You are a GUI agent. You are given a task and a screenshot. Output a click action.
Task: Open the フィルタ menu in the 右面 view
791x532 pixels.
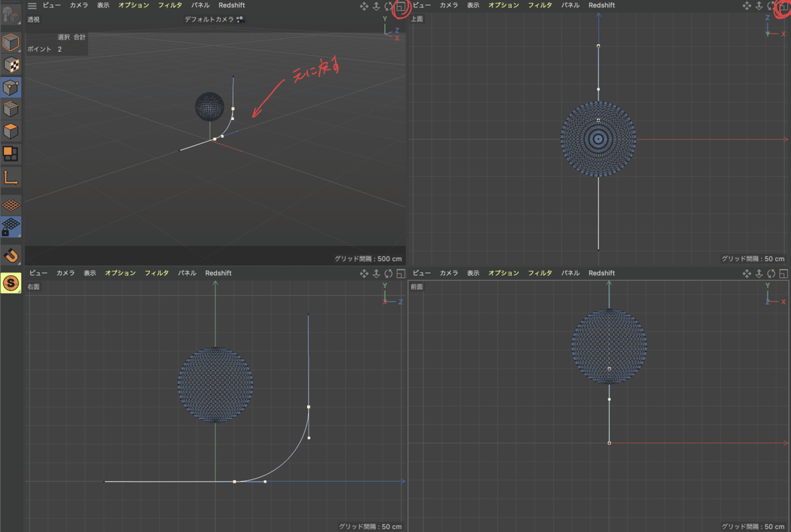click(157, 273)
